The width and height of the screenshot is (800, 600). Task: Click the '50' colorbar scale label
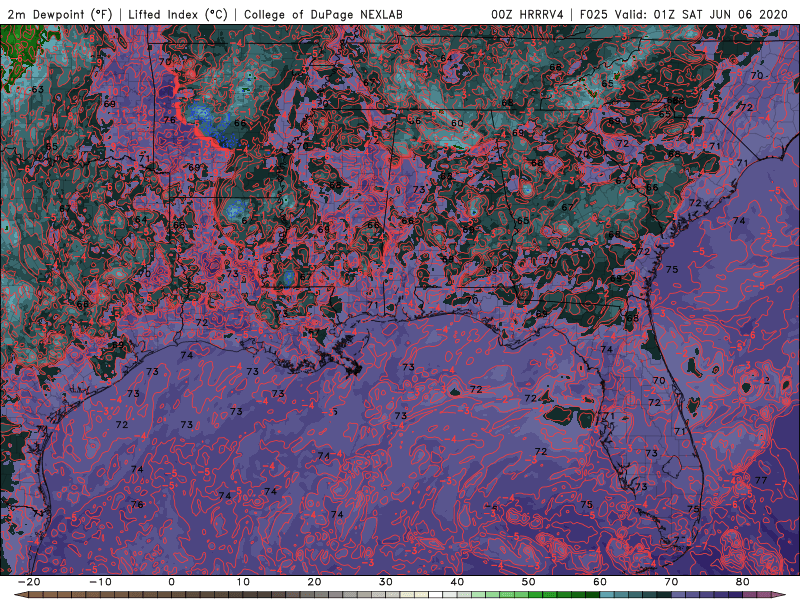tap(529, 582)
